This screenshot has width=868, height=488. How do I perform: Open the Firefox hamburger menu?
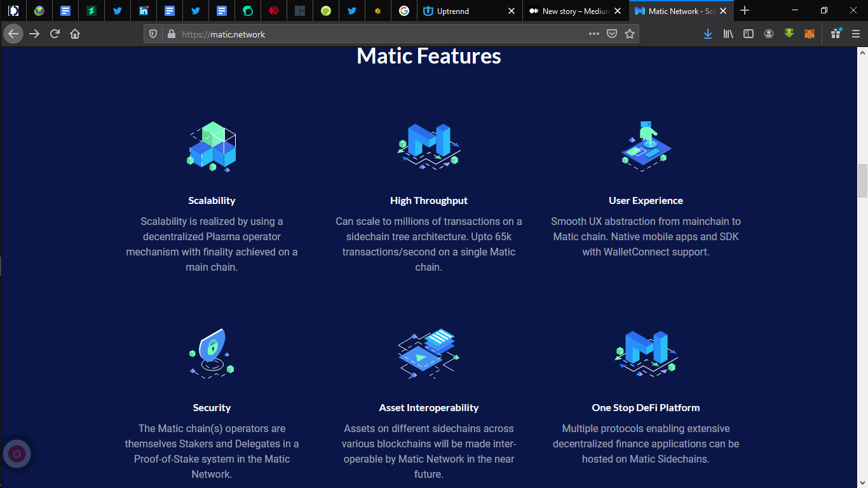856,34
